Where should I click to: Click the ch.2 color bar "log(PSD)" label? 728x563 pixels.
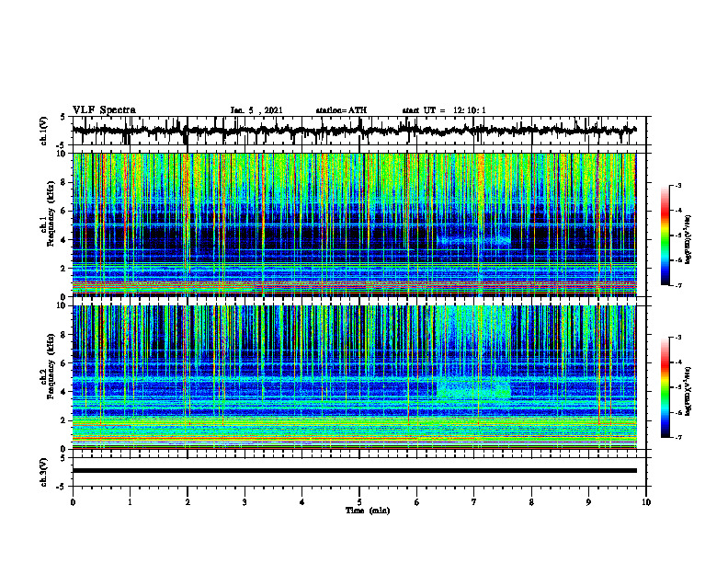[688, 391]
